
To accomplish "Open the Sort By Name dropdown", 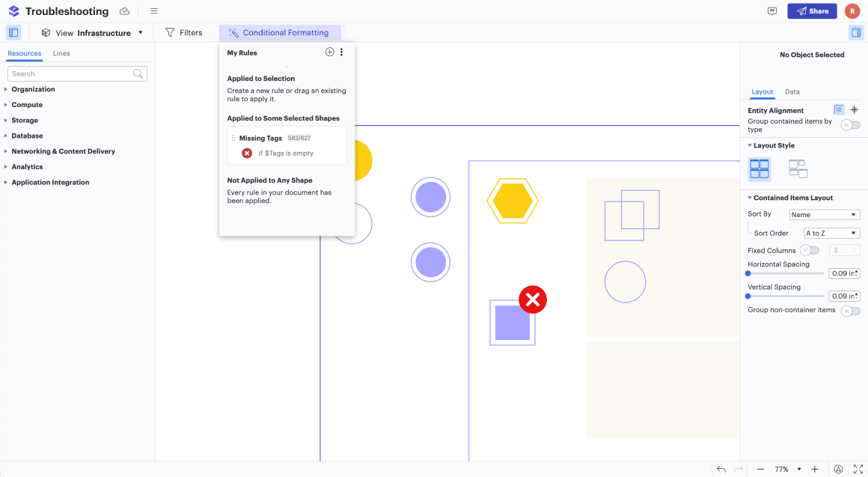I will click(825, 215).
